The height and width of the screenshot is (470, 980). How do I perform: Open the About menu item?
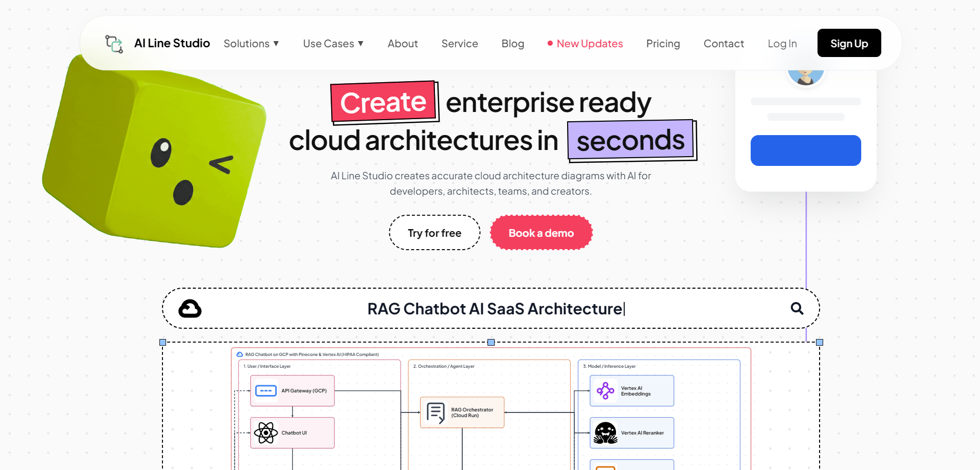(x=403, y=44)
